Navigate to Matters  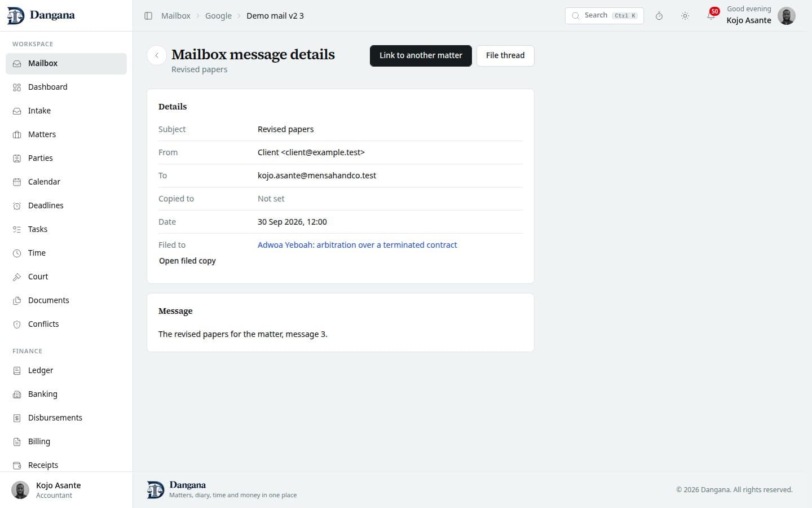pos(66,134)
